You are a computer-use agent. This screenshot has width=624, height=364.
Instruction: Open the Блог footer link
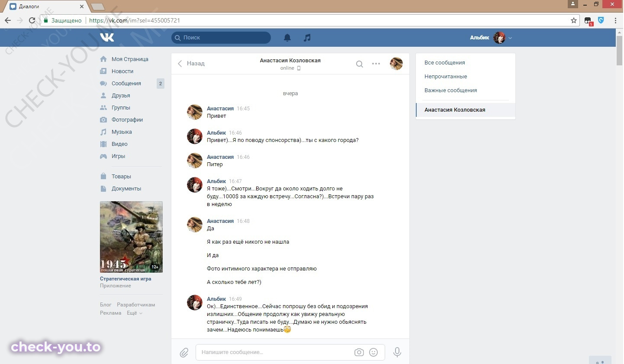(x=106, y=305)
